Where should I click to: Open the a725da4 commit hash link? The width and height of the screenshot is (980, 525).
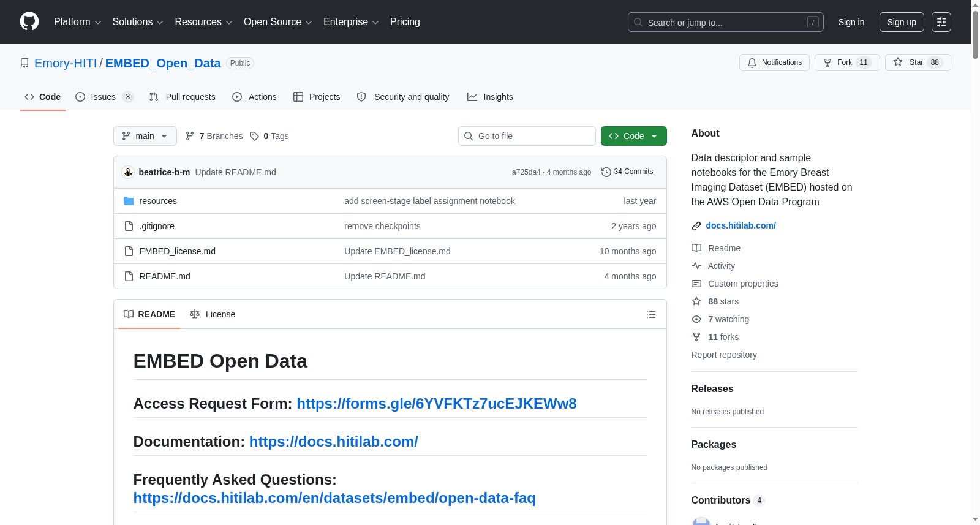click(526, 172)
